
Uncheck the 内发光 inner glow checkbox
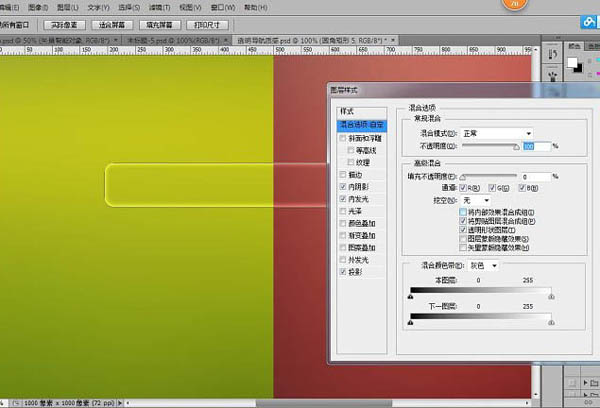pos(343,199)
